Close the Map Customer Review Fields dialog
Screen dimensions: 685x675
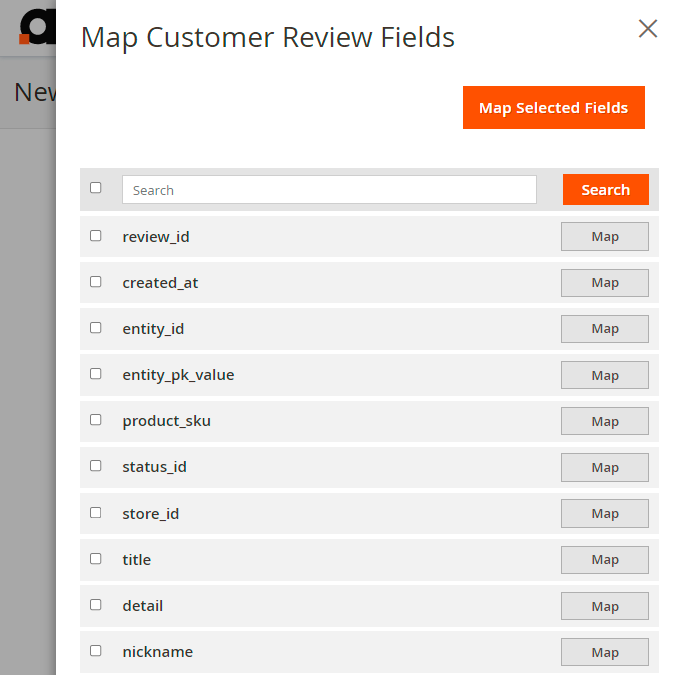(648, 29)
